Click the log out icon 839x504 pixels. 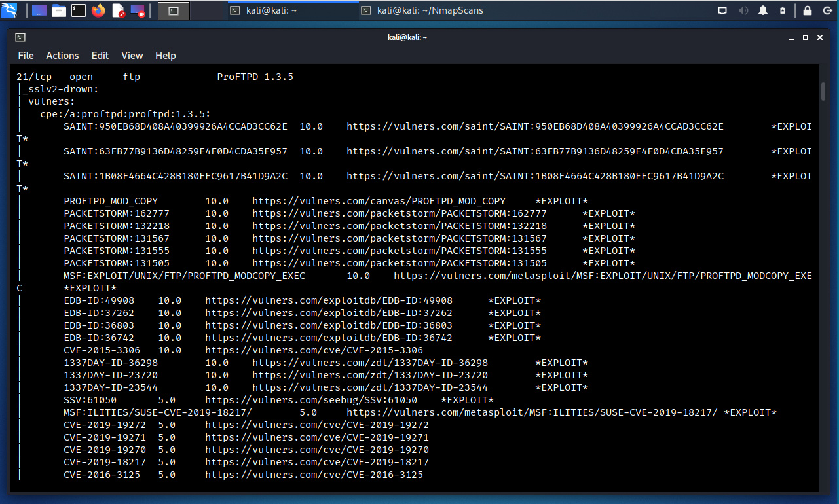(827, 10)
